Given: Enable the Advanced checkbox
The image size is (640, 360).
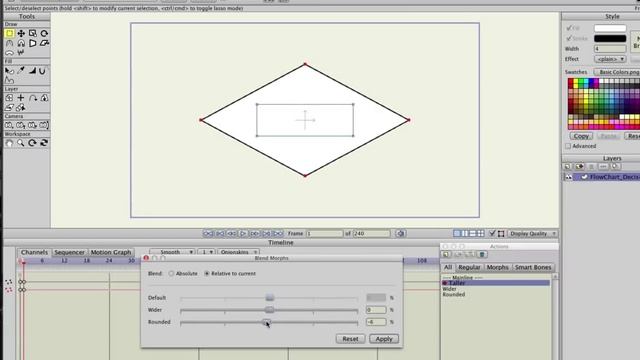Looking at the screenshot, I should 568,146.
